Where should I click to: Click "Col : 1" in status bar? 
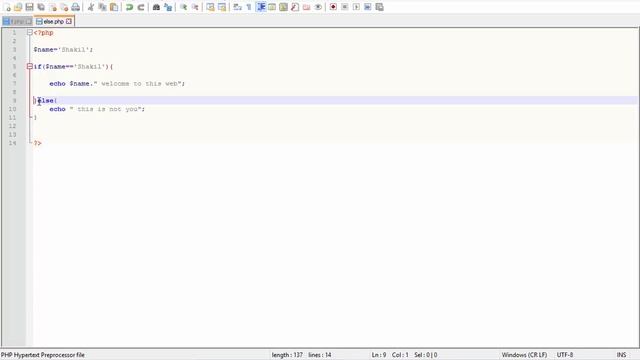click(400, 355)
